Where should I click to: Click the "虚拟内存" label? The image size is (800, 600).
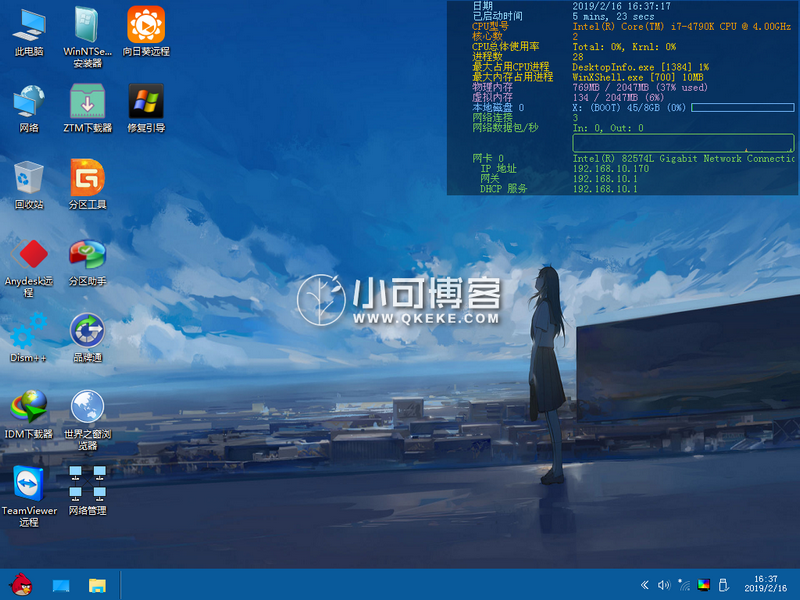coord(492,97)
